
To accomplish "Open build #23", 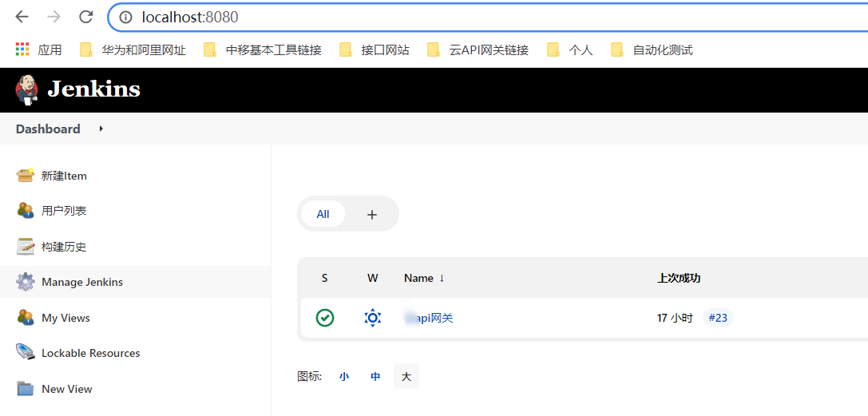I will [718, 318].
